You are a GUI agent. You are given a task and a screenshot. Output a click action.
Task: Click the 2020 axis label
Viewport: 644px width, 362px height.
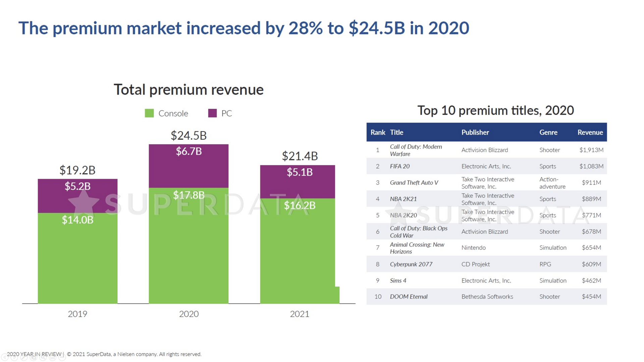coord(189,314)
